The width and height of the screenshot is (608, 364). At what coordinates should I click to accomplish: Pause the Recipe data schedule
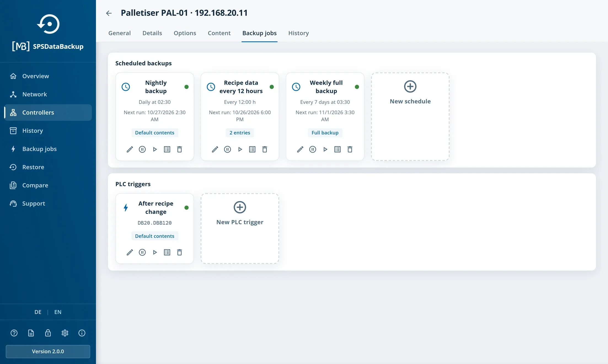click(x=227, y=149)
